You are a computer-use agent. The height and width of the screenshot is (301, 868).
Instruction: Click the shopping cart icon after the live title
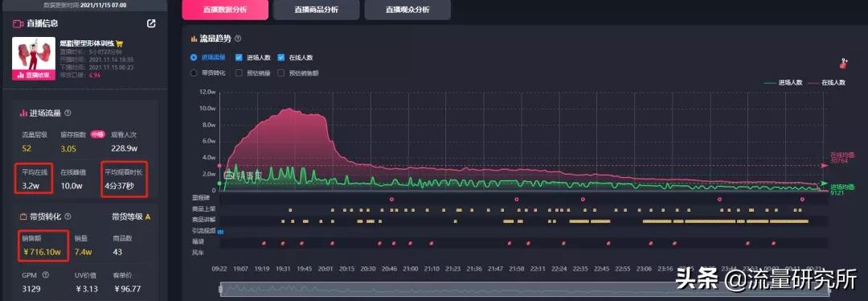pos(120,43)
